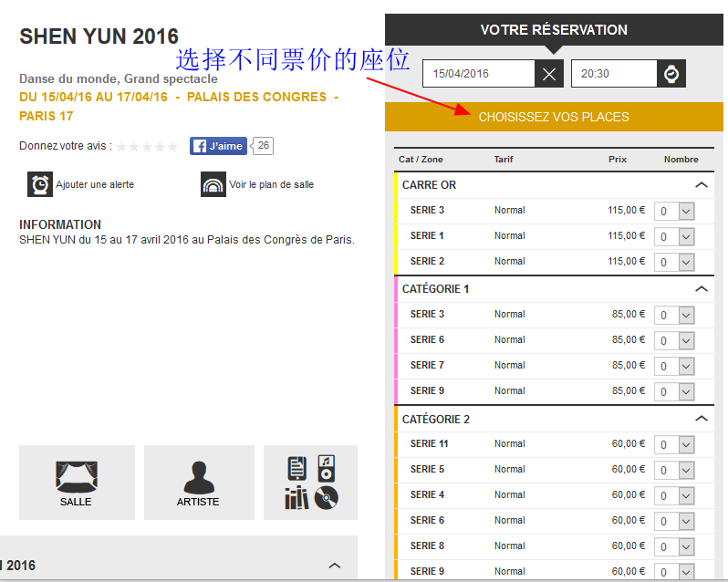This screenshot has width=728, height=582.
Task: Clear the date with the X icon
Action: tap(549, 74)
